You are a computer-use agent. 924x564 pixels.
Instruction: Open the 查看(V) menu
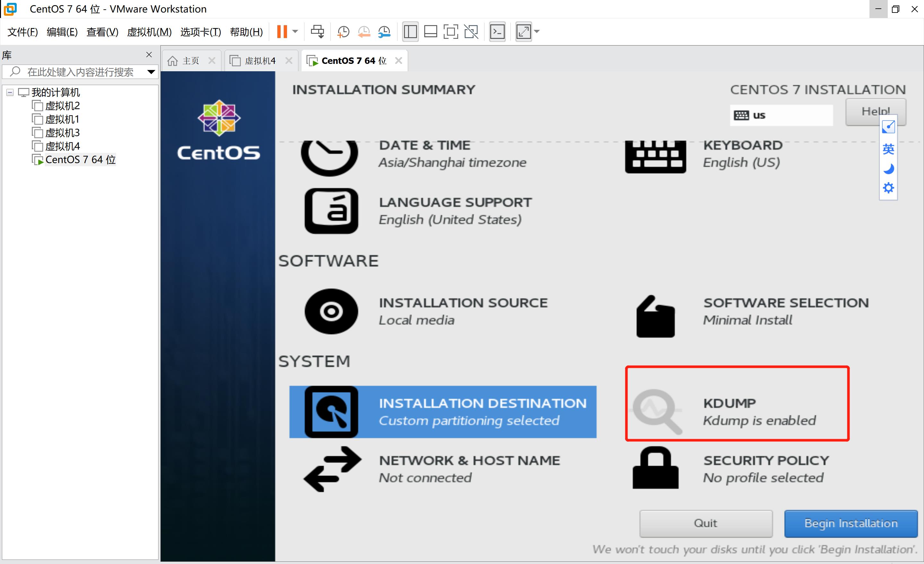tap(102, 32)
